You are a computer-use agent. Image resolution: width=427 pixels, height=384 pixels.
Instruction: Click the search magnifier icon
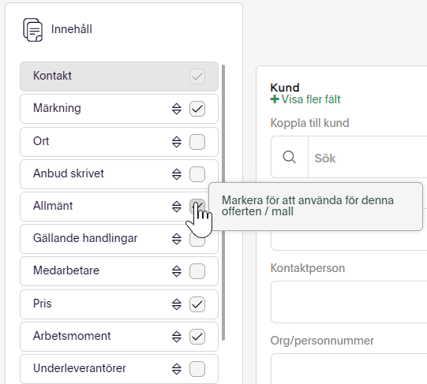pyautogui.click(x=289, y=157)
